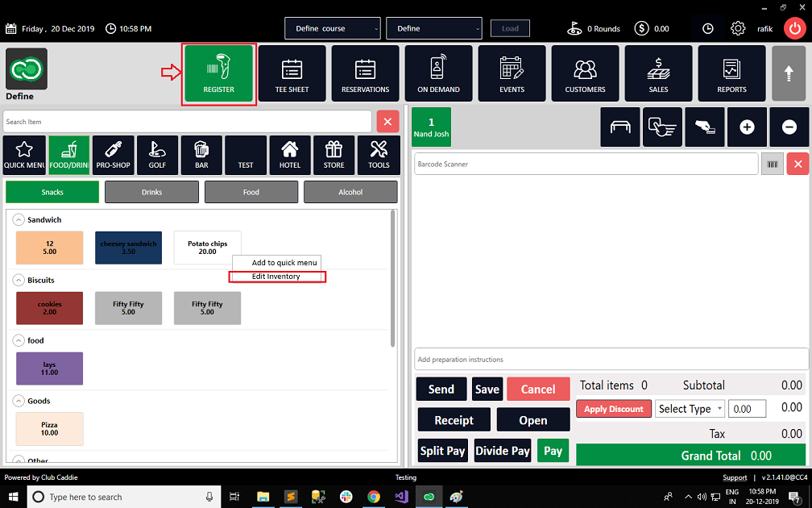Screen dimensions: 812x508
Task: Select the Pro-Shop category
Action: [x=113, y=155]
